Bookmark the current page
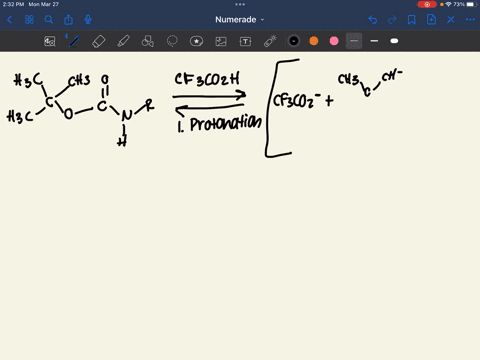The width and height of the screenshot is (480, 360). pos(412,20)
